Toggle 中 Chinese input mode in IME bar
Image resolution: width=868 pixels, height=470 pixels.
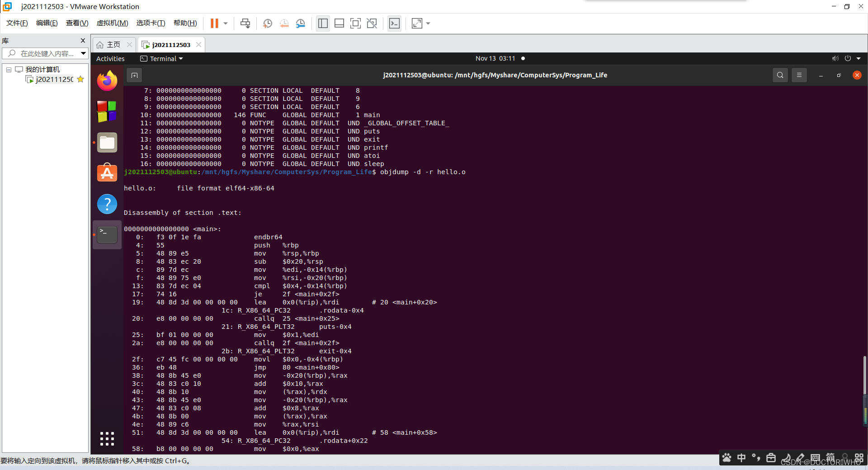coord(741,458)
